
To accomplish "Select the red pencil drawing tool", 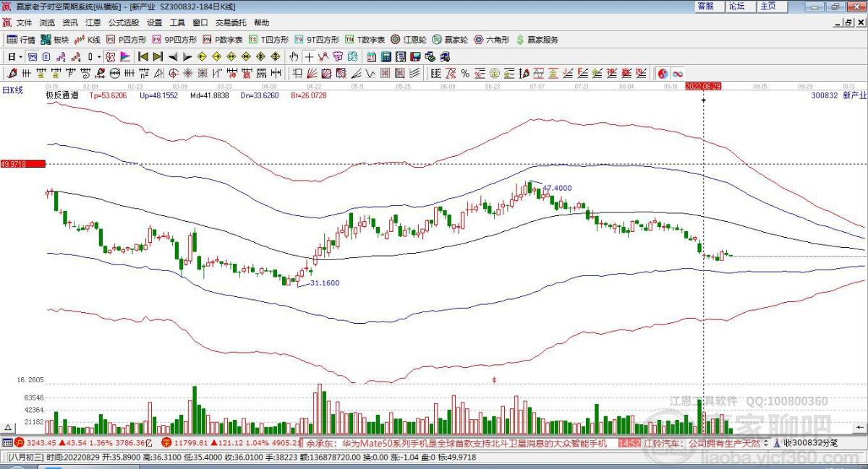I will coord(12,73).
